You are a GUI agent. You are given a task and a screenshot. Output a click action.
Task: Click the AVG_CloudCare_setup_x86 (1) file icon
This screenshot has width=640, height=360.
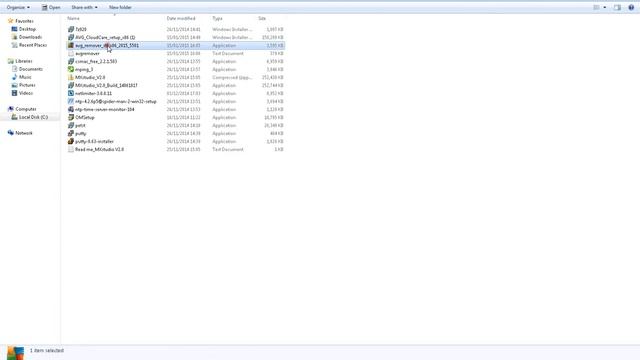(x=71, y=37)
